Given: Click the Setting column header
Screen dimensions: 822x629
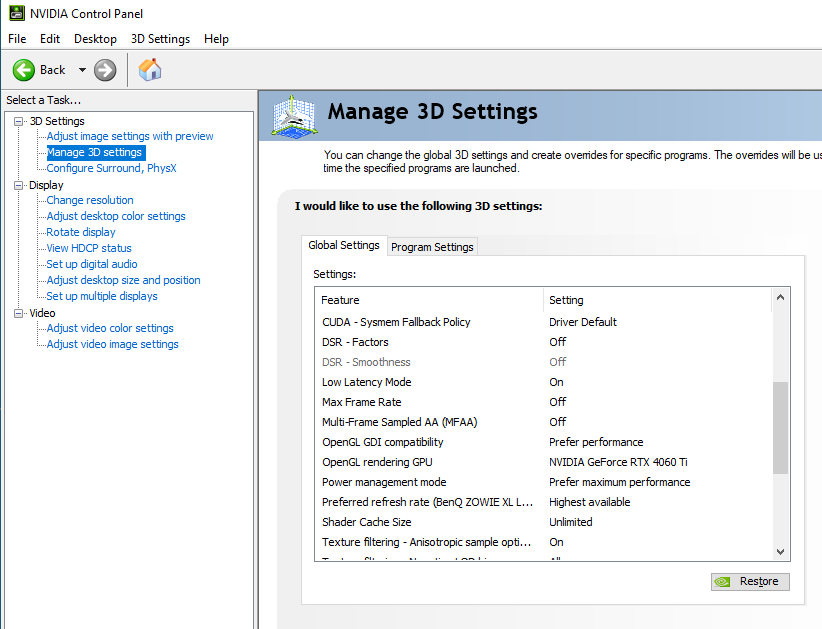Looking at the screenshot, I should [x=657, y=300].
